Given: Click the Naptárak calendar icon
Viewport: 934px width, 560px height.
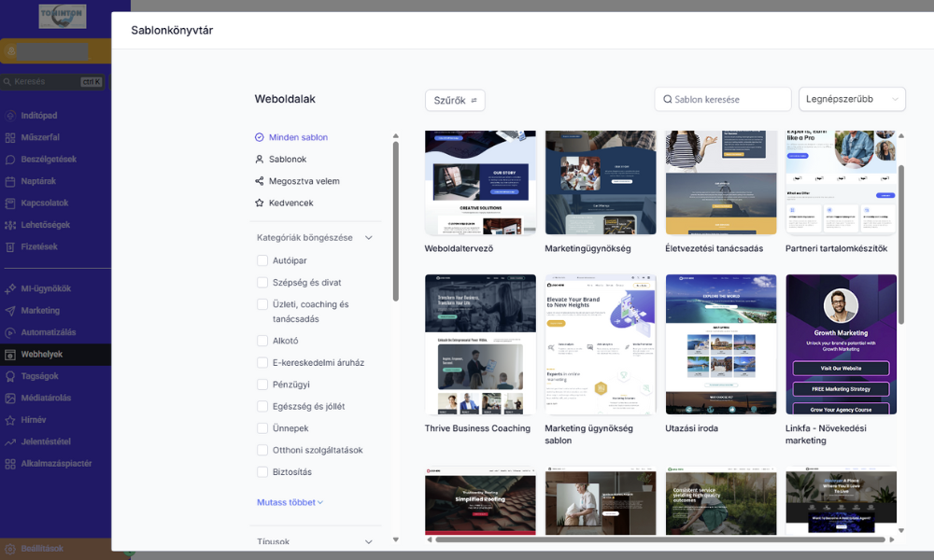Looking at the screenshot, I should pyautogui.click(x=10, y=181).
